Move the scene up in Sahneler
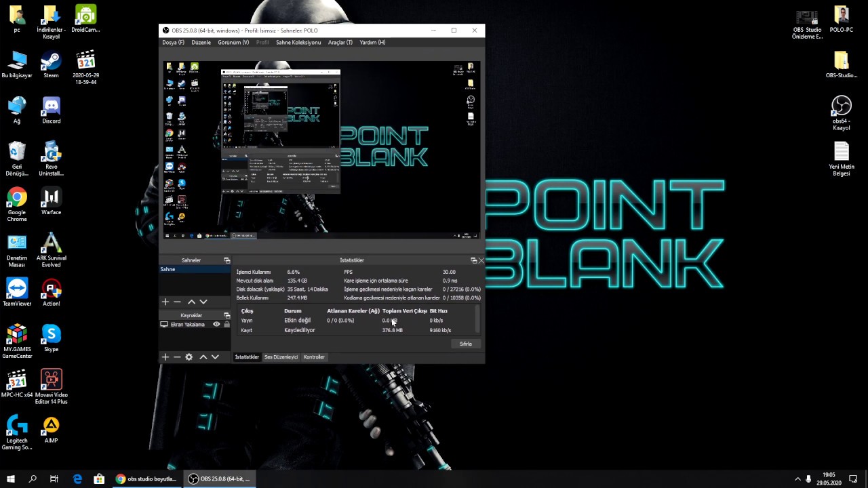 191,302
